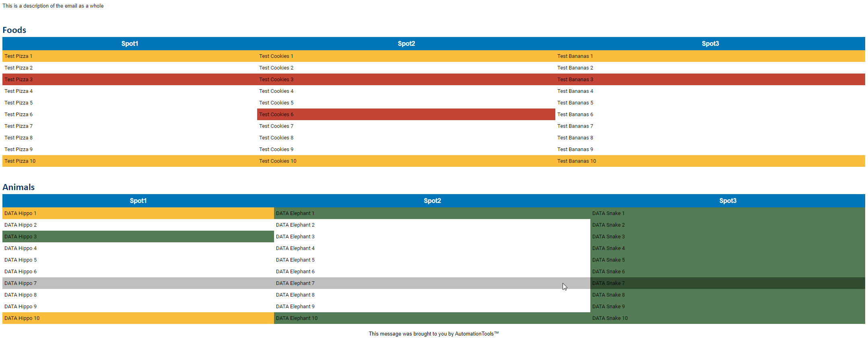Click the email description text at top
This screenshot has height=342, width=868.
click(53, 6)
